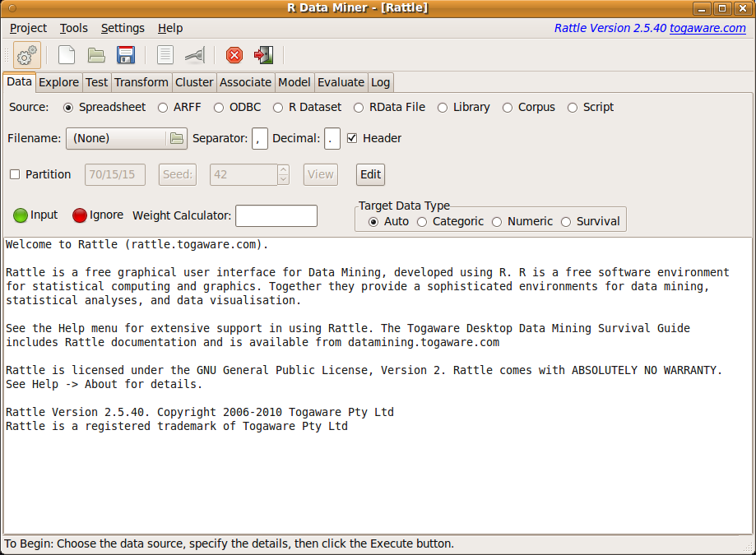The image size is (756, 555).
Task: Open the Project menu
Action: [29, 29]
